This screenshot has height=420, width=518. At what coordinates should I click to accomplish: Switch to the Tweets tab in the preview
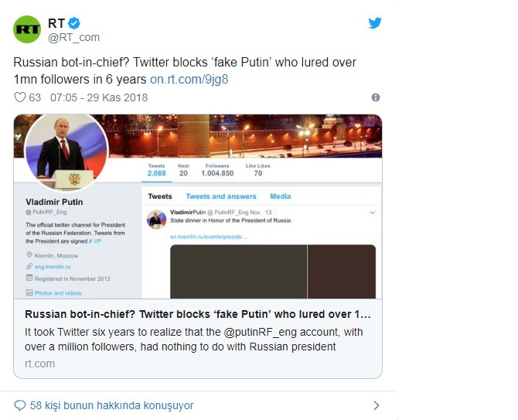[160, 196]
